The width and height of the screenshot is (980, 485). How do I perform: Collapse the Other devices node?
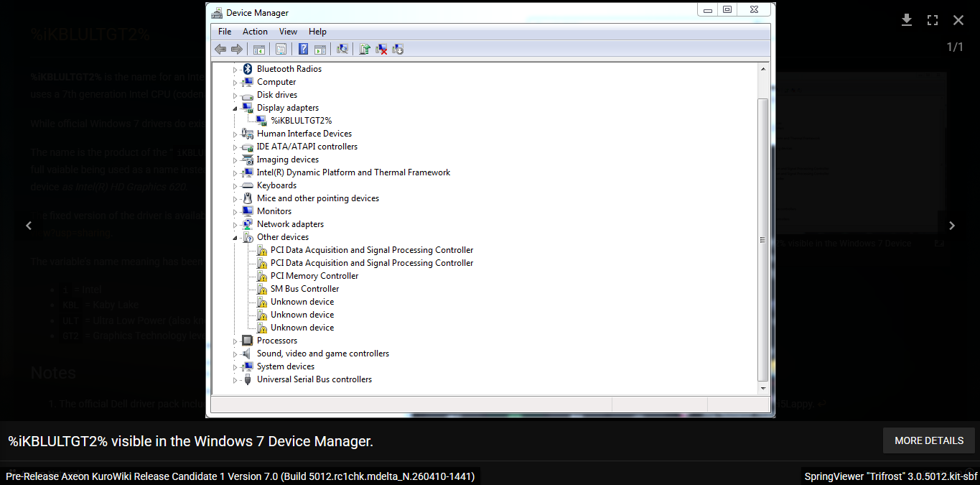click(x=235, y=237)
